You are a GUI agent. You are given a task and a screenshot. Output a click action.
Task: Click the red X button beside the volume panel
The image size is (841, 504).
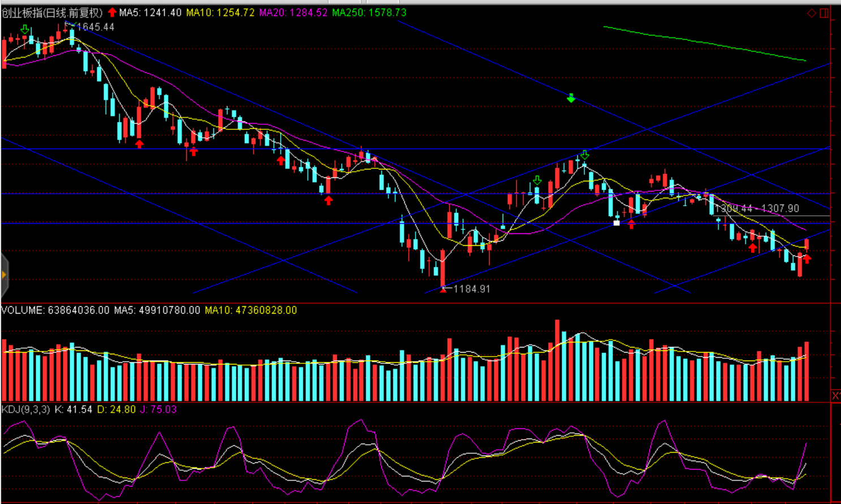[x=835, y=396]
